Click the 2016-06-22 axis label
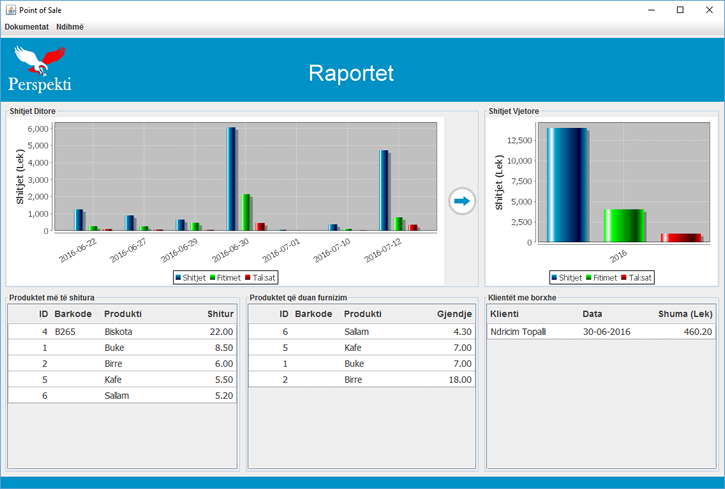 pyautogui.click(x=78, y=250)
